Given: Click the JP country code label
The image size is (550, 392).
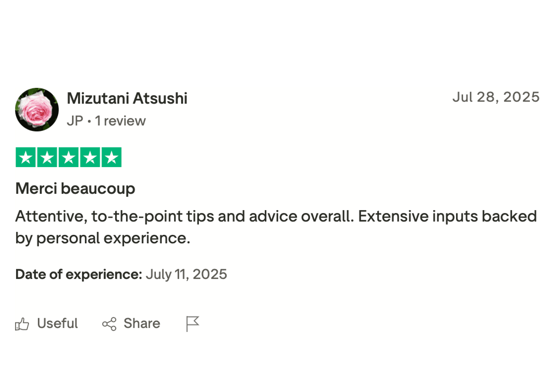Looking at the screenshot, I should [75, 121].
